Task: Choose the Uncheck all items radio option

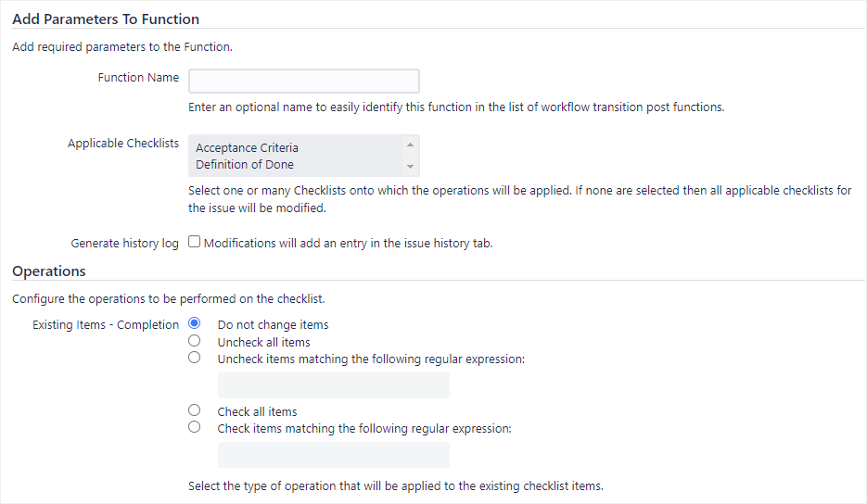Action: click(195, 341)
